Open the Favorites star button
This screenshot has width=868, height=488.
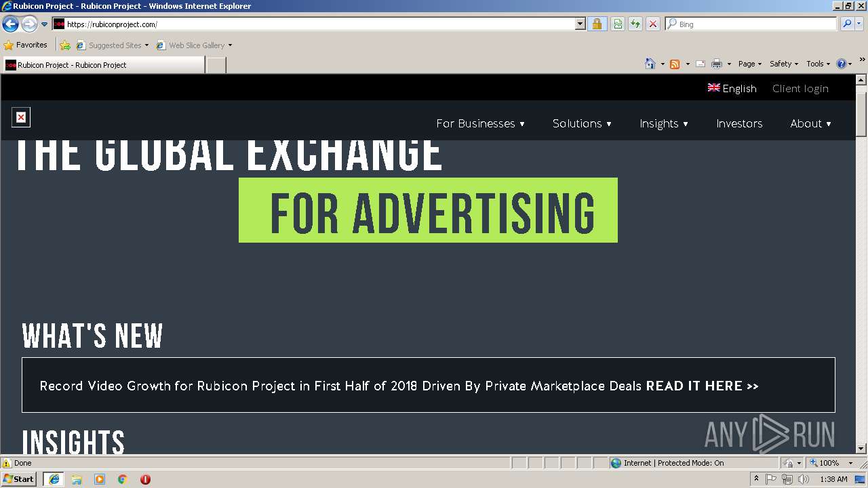(x=26, y=45)
